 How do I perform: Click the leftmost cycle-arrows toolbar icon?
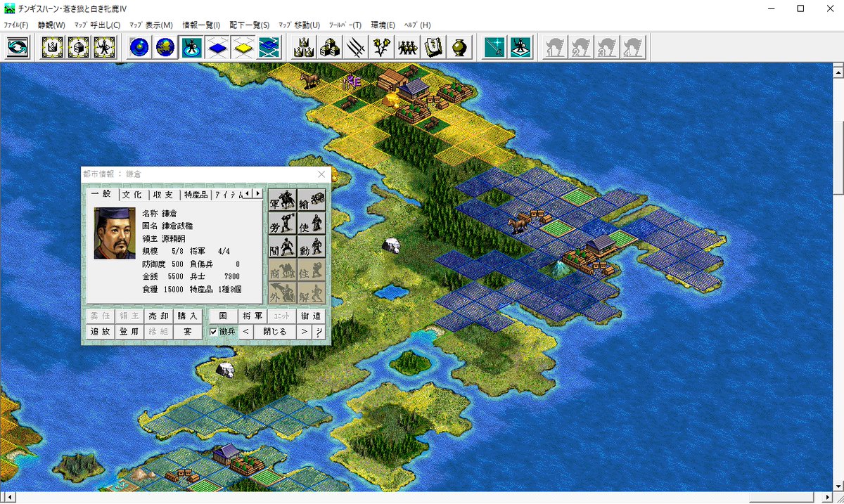point(17,47)
